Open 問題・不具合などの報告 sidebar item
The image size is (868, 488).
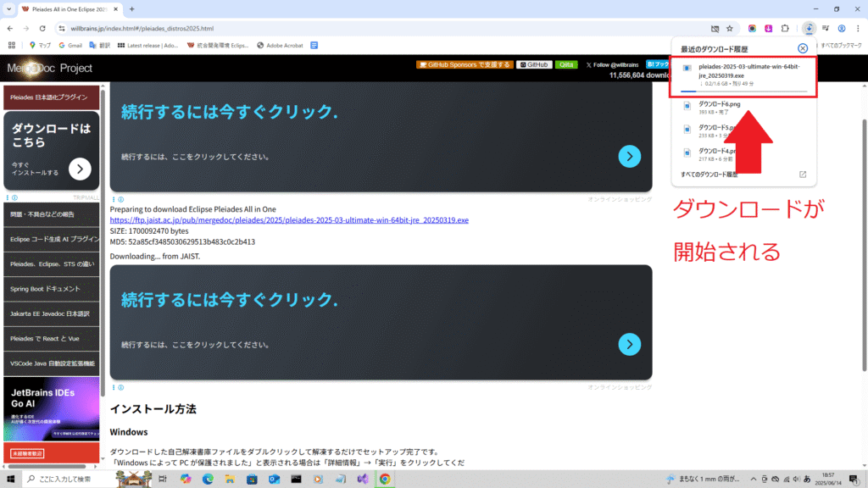(52, 214)
